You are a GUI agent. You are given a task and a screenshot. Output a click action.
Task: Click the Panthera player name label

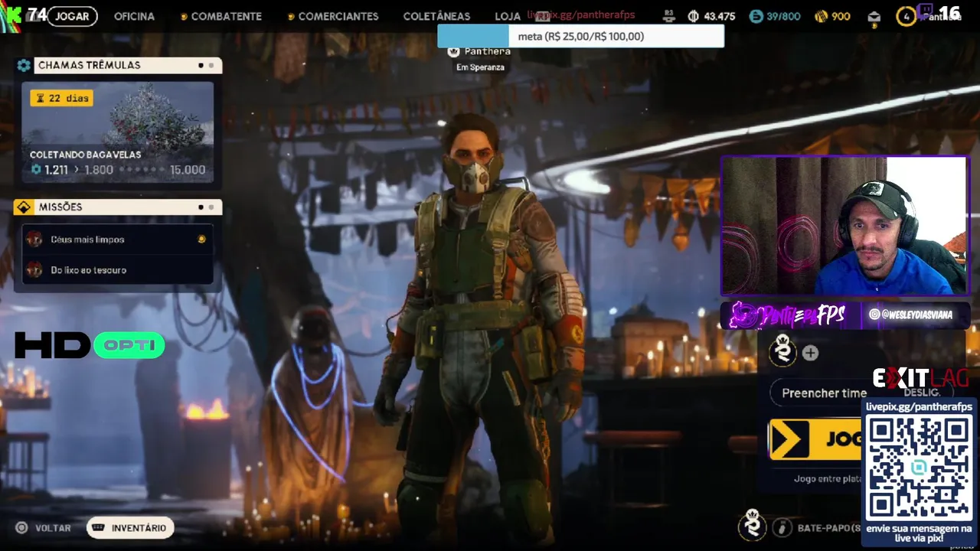pos(487,51)
